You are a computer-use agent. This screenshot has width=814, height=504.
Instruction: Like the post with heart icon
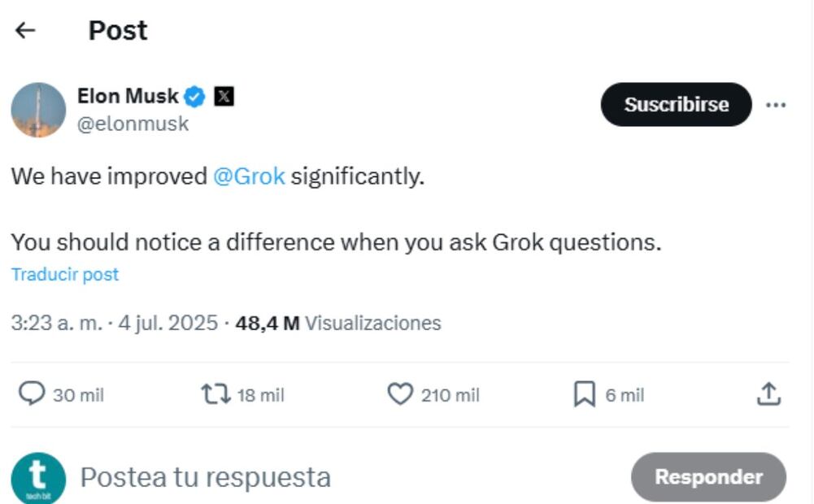(x=399, y=394)
